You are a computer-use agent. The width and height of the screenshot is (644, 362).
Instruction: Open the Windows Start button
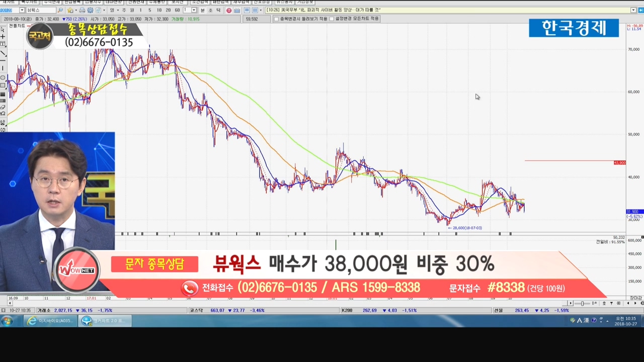tap(7, 321)
